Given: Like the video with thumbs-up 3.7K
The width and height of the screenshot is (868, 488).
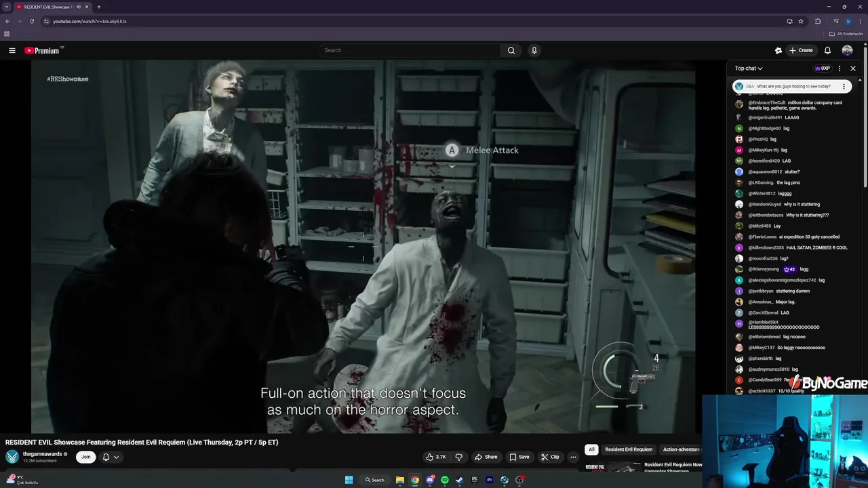Looking at the screenshot, I should [x=436, y=457].
